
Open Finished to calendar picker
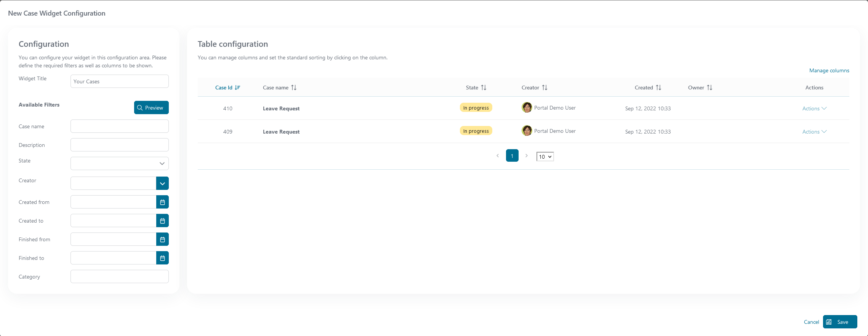click(x=162, y=258)
